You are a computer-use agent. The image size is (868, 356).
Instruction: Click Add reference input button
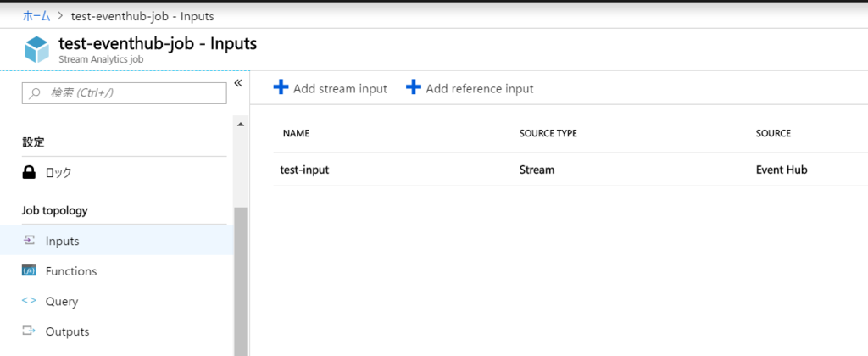[x=470, y=88]
